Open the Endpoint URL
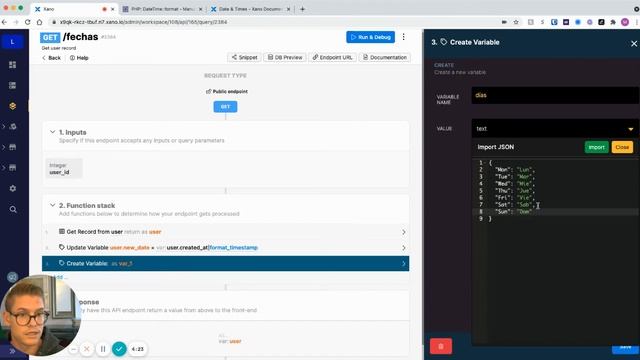 tap(332, 58)
